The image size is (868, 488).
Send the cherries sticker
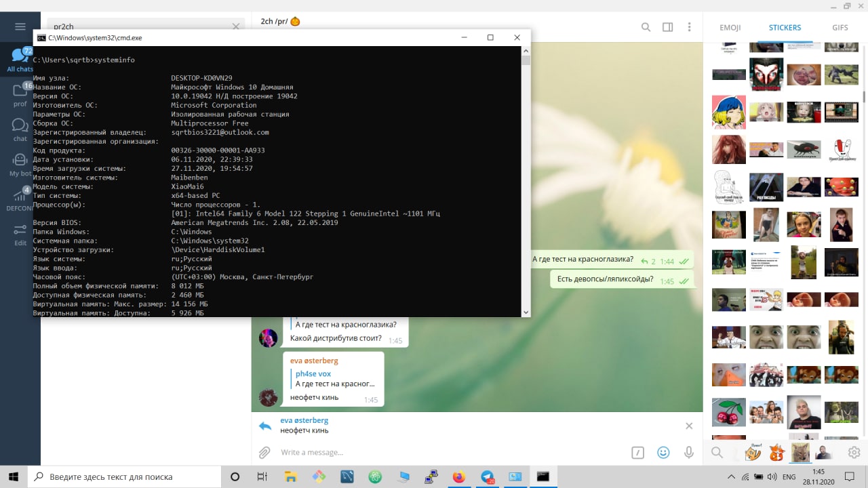pyautogui.click(x=729, y=412)
